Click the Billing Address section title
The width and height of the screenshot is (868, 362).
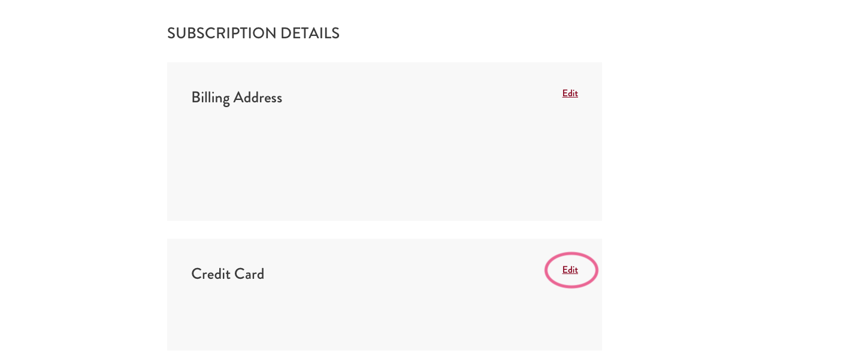[x=237, y=98]
